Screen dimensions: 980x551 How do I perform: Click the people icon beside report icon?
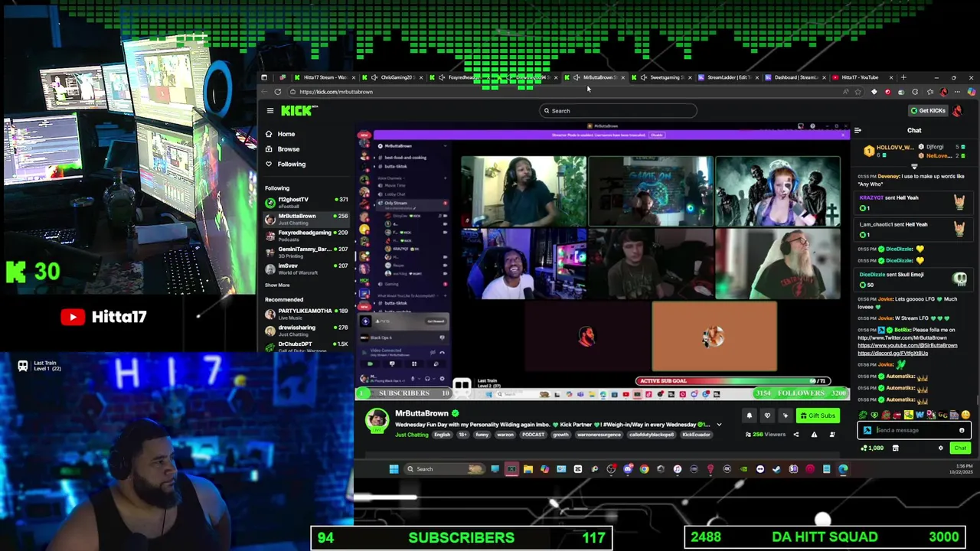(x=832, y=435)
